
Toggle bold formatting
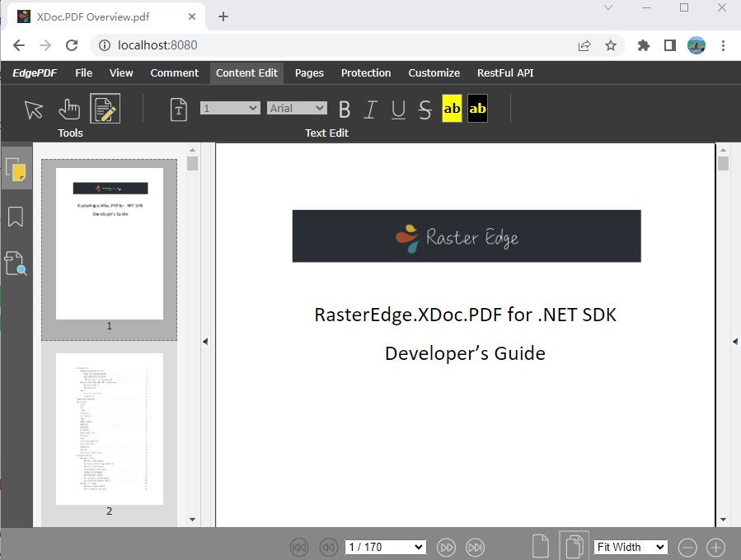pyautogui.click(x=345, y=108)
